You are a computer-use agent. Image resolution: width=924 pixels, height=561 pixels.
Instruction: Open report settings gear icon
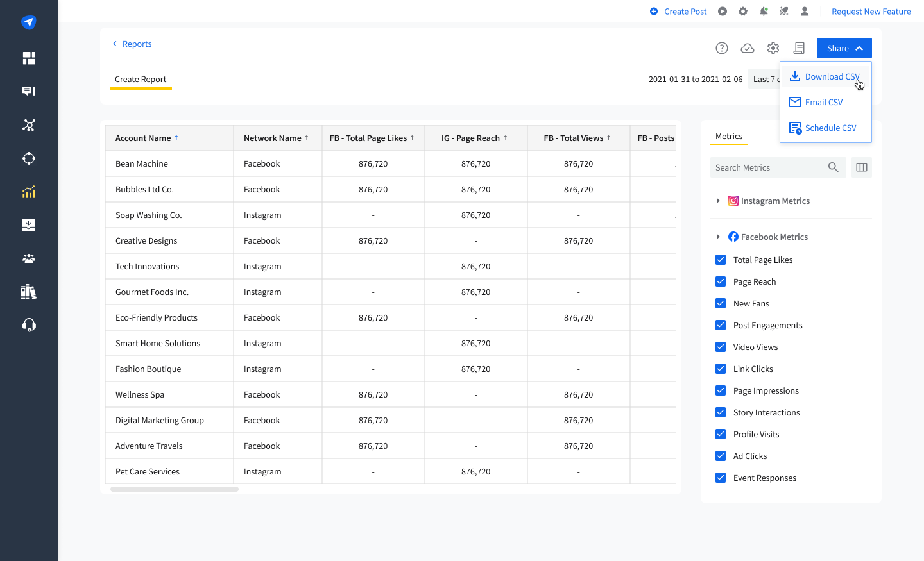coord(773,48)
